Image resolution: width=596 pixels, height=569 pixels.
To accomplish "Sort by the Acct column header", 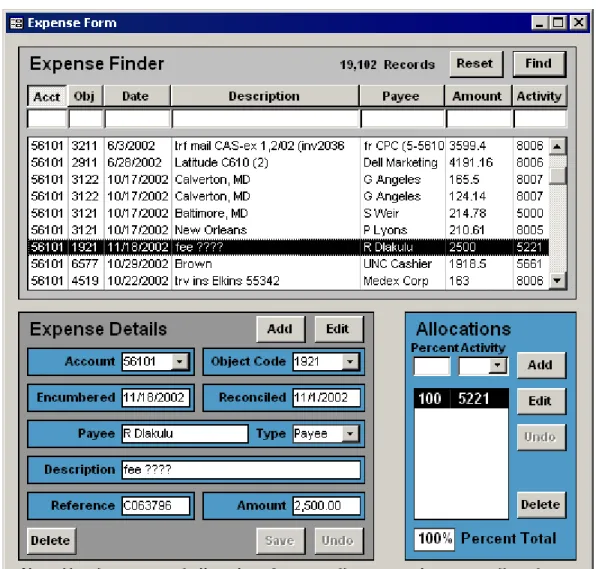I will pos(47,96).
